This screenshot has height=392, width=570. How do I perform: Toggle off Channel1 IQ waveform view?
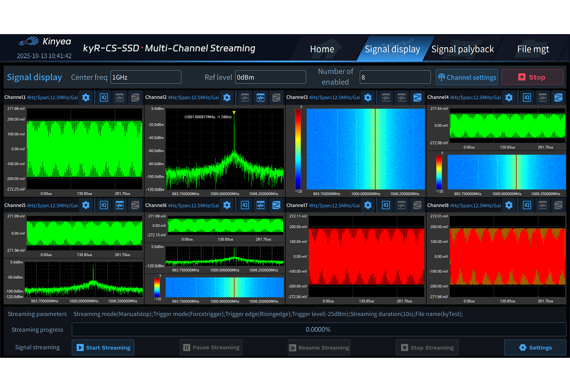[104, 98]
